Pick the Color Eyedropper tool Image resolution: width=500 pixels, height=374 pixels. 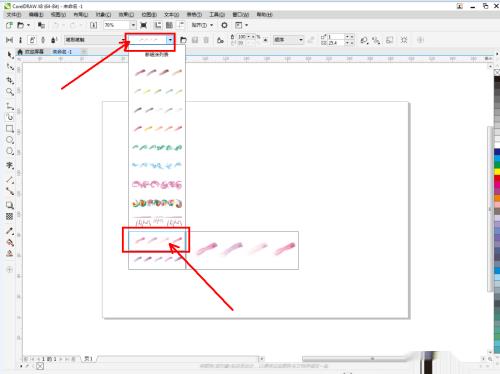click(10, 231)
